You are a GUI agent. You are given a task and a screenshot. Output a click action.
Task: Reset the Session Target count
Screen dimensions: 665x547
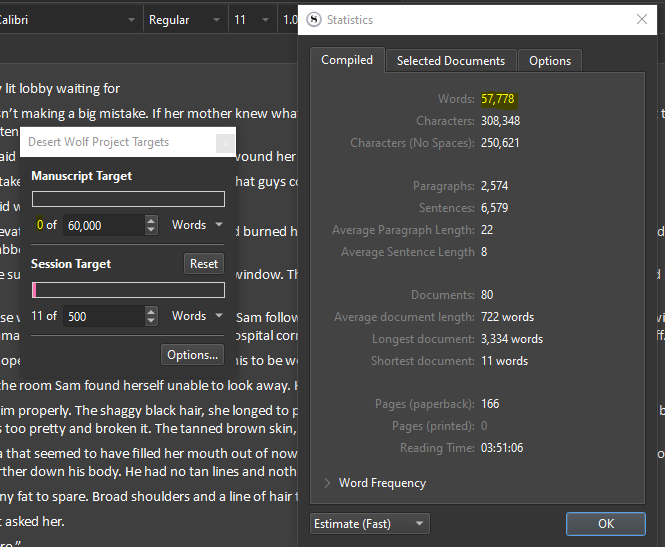[x=204, y=264]
